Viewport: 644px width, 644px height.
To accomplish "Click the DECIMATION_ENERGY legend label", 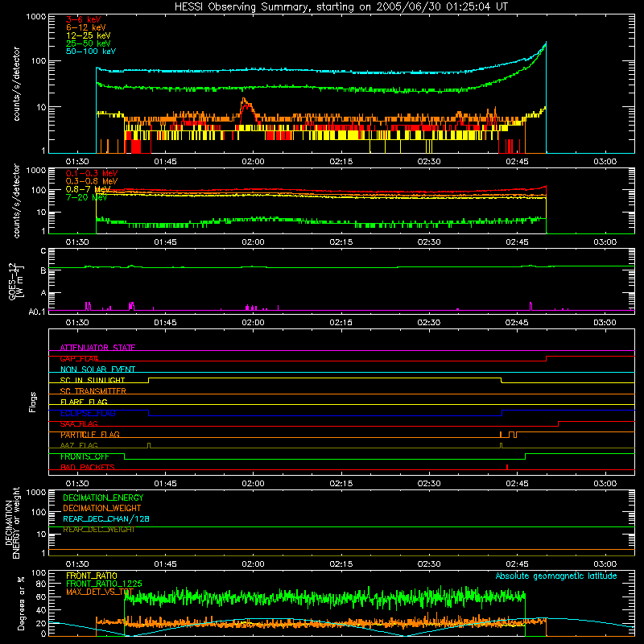I will point(103,497).
